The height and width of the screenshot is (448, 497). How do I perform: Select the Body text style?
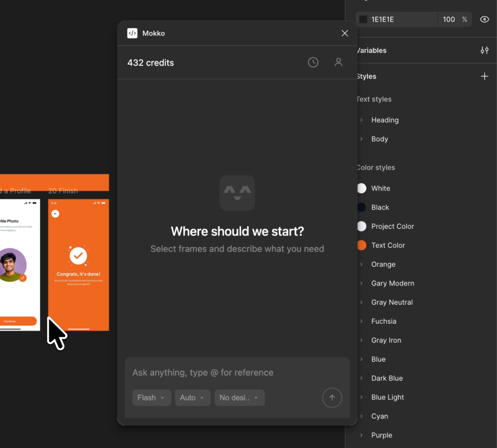[380, 139]
